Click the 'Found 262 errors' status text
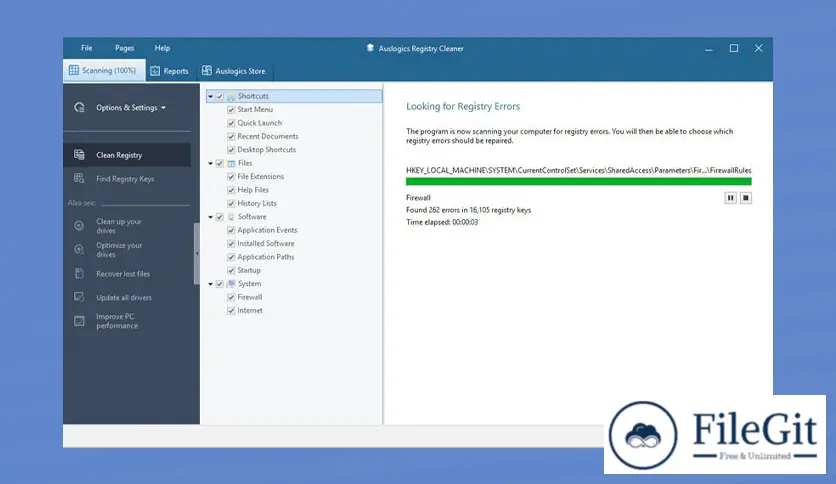 click(x=468, y=210)
